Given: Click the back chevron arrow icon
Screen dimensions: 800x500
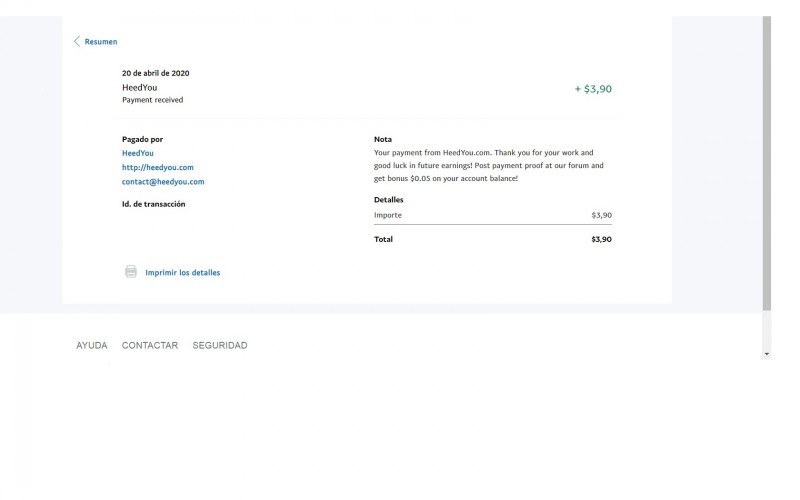Looking at the screenshot, I should coord(77,41).
